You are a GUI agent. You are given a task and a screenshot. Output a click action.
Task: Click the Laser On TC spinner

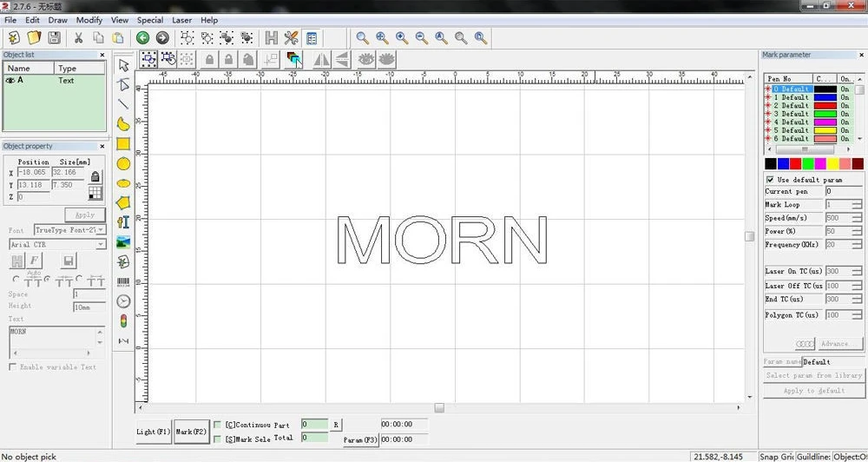click(857, 272)
